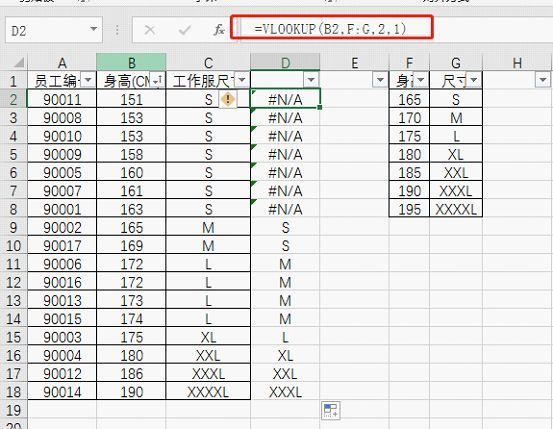Click cell with employee number 90009

[x=62, y=154]
